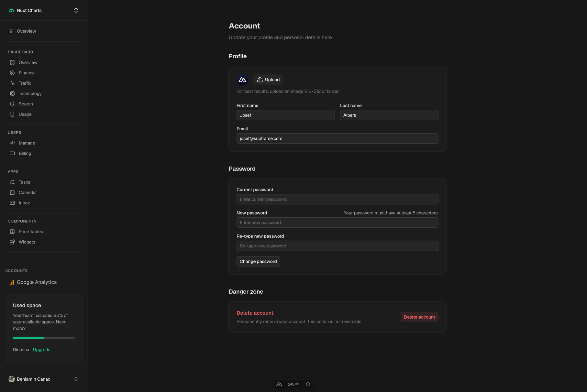Click the used space progress bar
The image size is (587, 392).
point(44,338)
